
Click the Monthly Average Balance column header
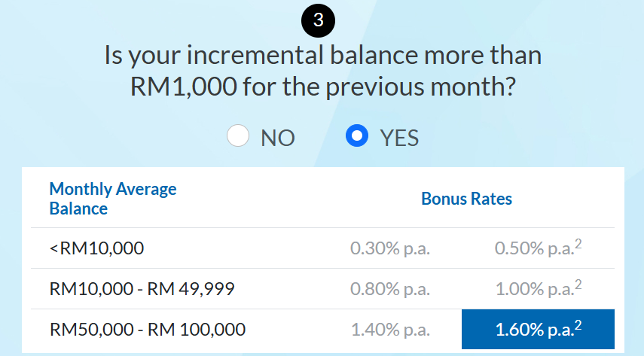coord(113,199)
